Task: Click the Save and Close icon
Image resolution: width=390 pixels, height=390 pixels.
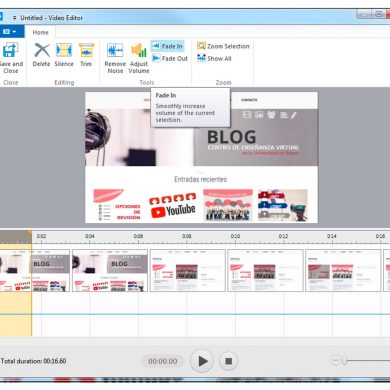Action: (10, 51)
